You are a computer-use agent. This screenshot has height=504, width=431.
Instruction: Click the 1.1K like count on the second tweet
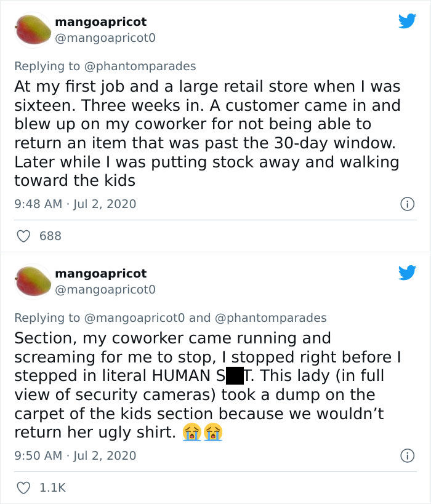[x=52, y=487]
